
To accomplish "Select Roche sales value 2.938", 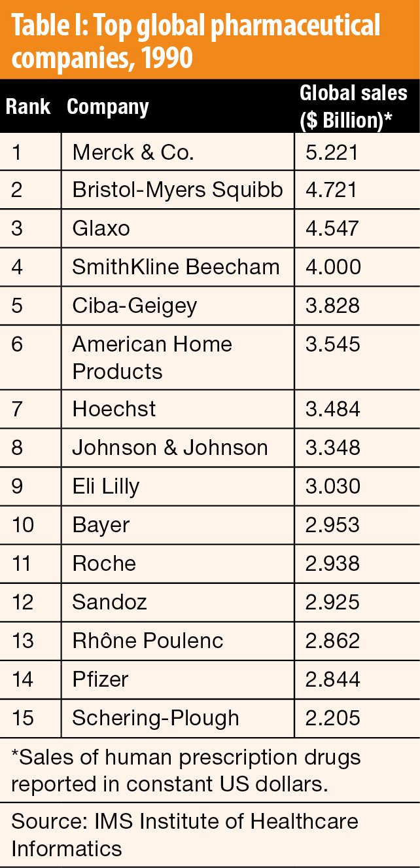I will pyautogui.click(x=332, y=564).
